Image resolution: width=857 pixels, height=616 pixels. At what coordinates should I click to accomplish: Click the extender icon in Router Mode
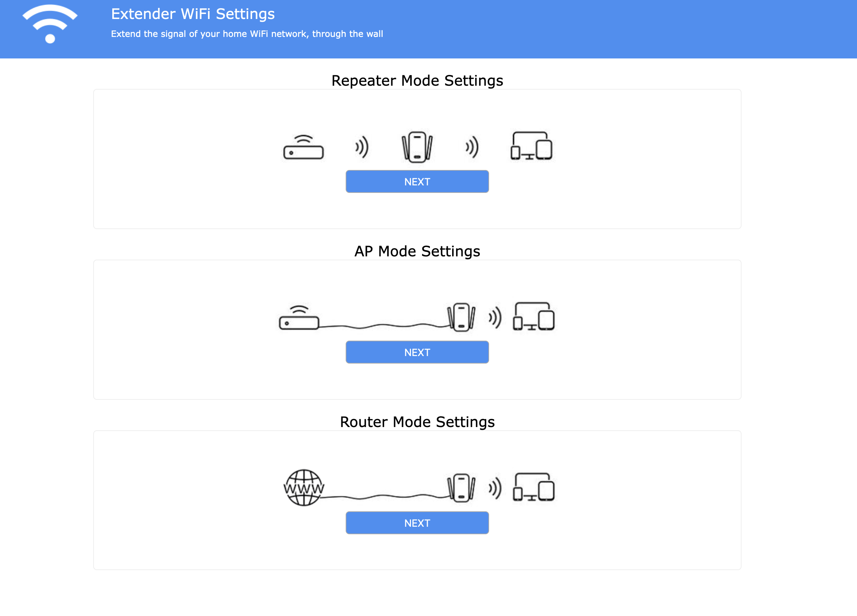[461, 488]
